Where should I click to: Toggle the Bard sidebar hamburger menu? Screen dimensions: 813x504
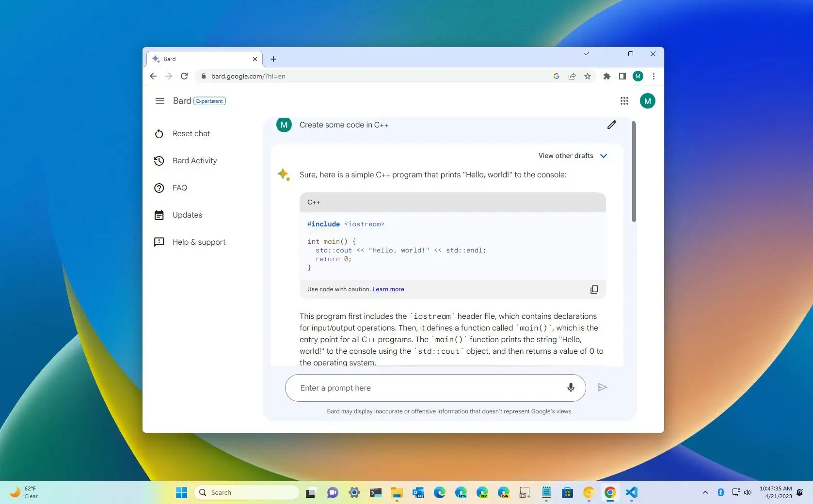[x=159, y=101]
